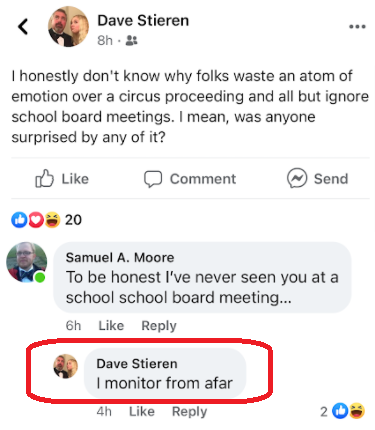Image resolution: width=375 pixels, height=430 pixels.
Task: Open the three-dot post options menu
Action: pos(357,27)
